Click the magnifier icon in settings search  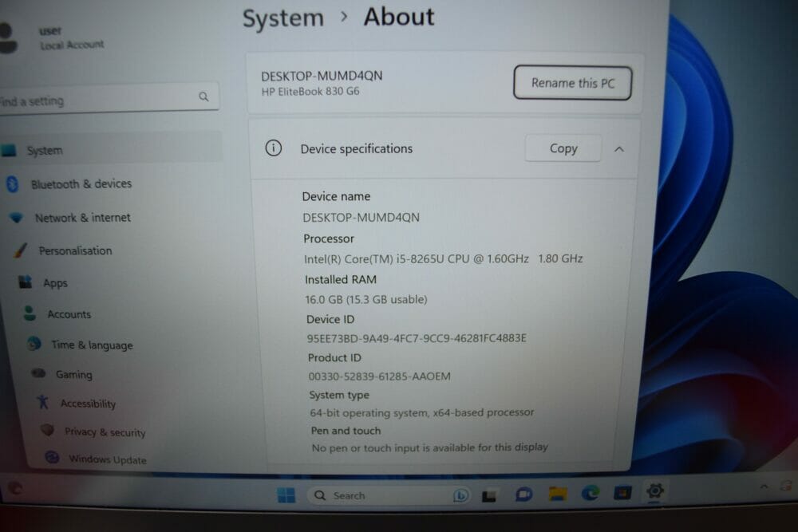[204, 97]
